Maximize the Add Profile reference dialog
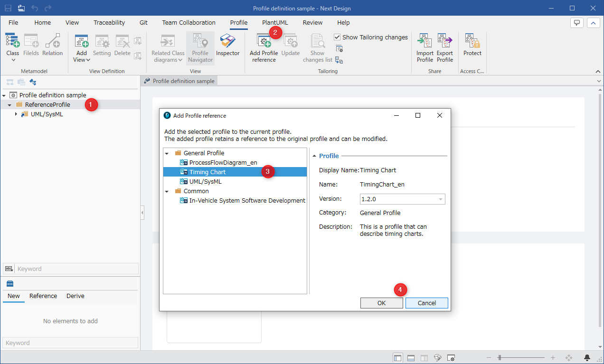Image resolution: width=604 pixels, height=364 pixels. tap(418, 115)
